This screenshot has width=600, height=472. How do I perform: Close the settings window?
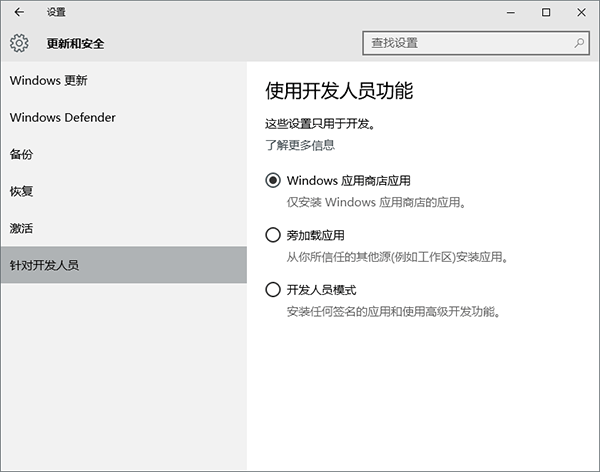tap(581, 13)
